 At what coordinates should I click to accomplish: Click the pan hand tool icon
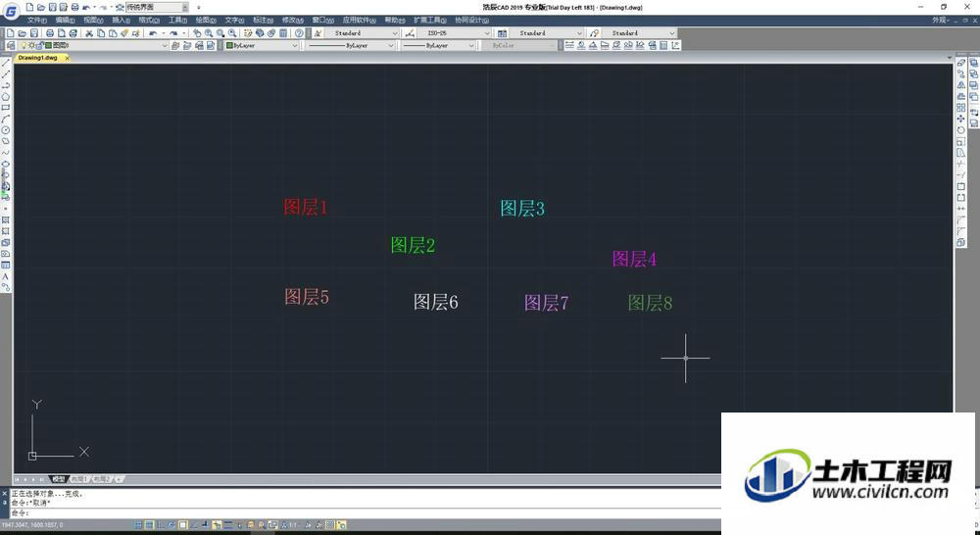[197, 33]
